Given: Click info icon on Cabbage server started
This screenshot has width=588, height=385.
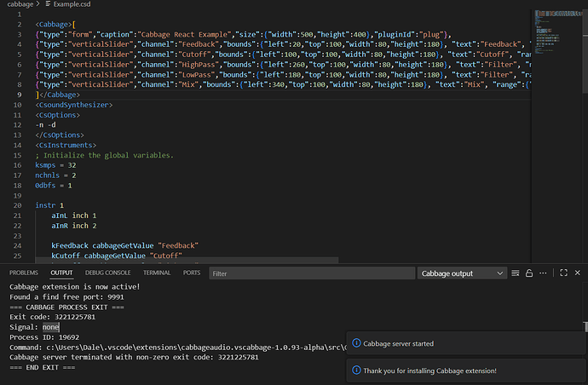Looking at the screenshot, I should click(x=356, y=343).
